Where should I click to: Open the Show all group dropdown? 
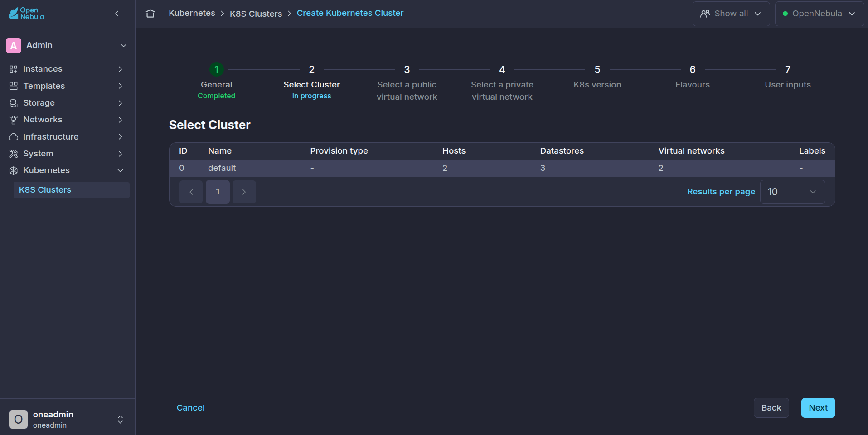(x=731, y=14)
